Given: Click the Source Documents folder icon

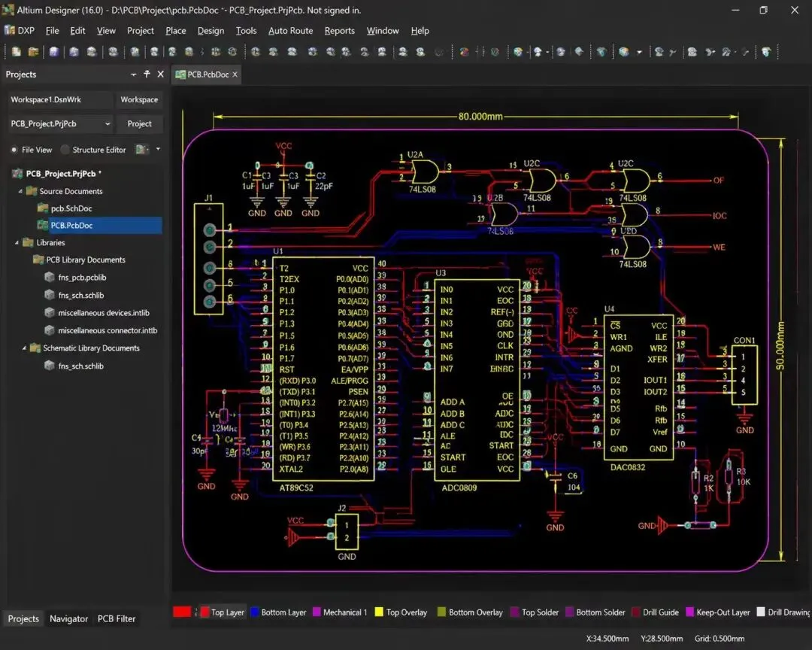Looking at the screenshot, I should pyautogui.click(x=32, y=191).
